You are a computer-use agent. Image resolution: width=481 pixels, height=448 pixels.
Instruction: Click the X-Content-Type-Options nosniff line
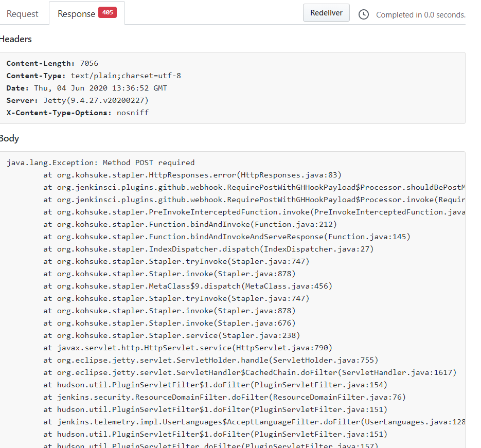[x=77, y=113]
